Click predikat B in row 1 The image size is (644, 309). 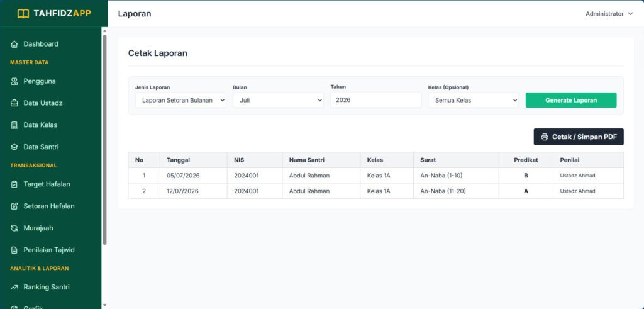coord(526,176)
